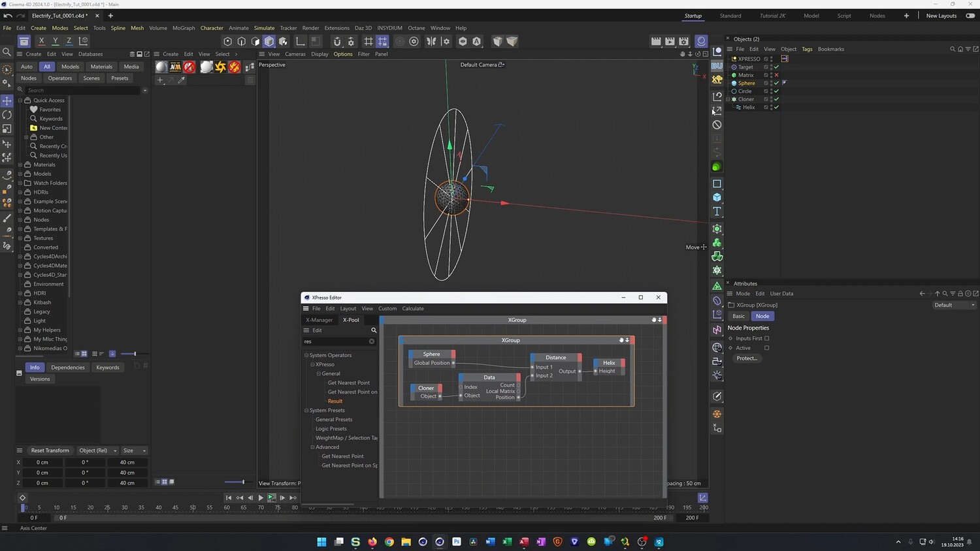
Task: Click the Render to Picture Viewer clapper icon
Action: [670, 41]
